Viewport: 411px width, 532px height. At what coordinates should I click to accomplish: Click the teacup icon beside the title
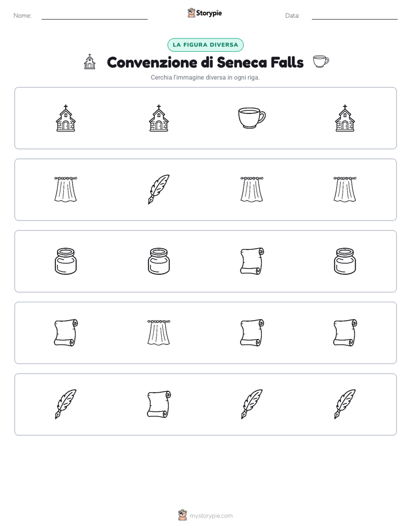point(321,62)
